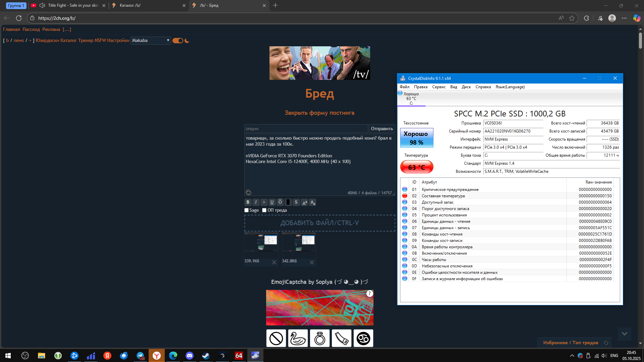This screenshot has width=644, height=362.
Task: Apply subscript formatting in post form
Action: [312, 202]
